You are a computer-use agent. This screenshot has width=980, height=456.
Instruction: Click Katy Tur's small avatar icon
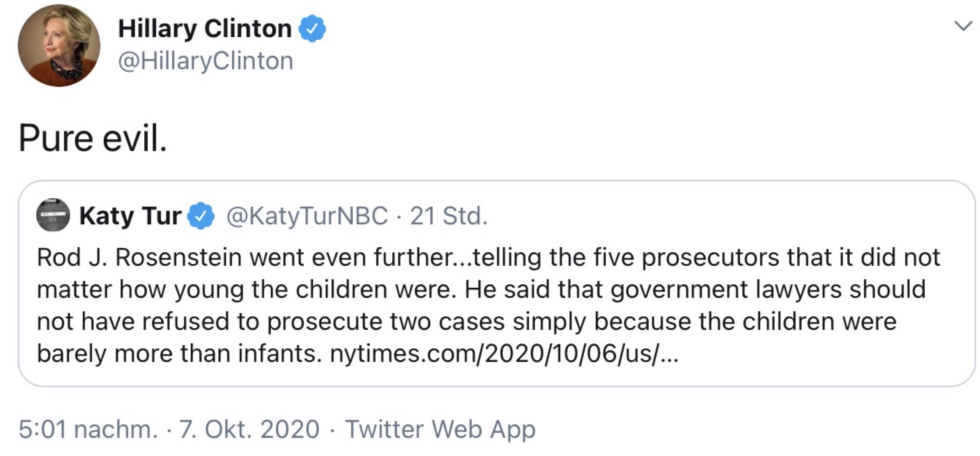[53, 215]
